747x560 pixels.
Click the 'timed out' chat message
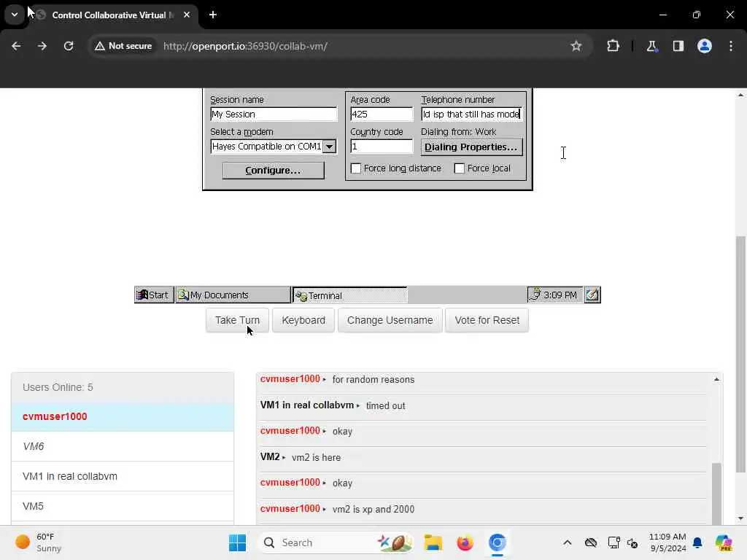tap(385, 406)
